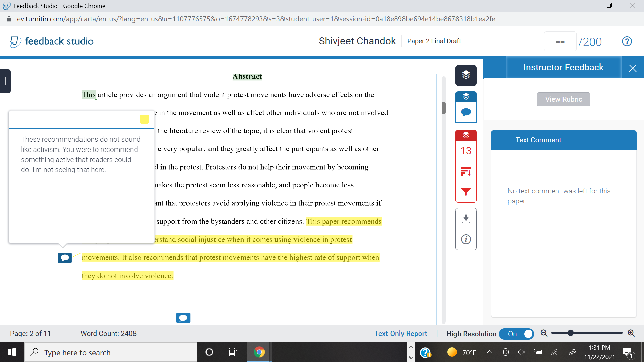This screenshot has height=362, width=644.
Task: Open the network Wi-Fi tray icon
Action: pyautogui.click(x=555, y=352)
